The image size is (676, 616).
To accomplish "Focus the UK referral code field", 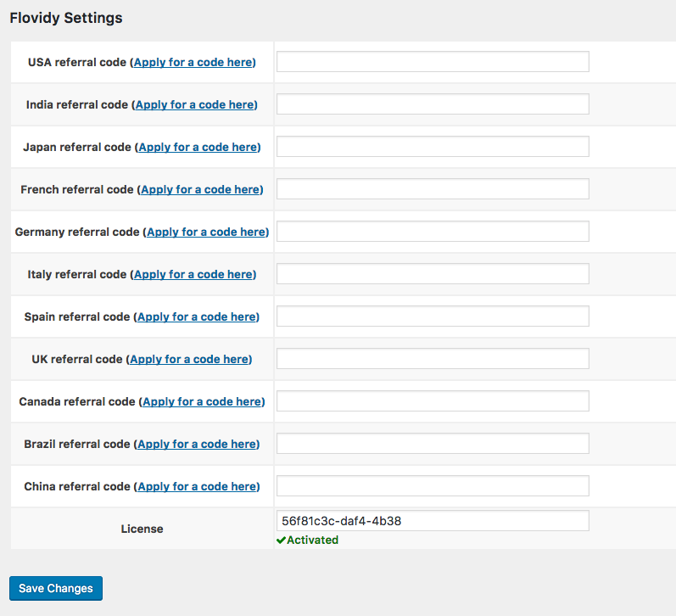I will 433,358.
